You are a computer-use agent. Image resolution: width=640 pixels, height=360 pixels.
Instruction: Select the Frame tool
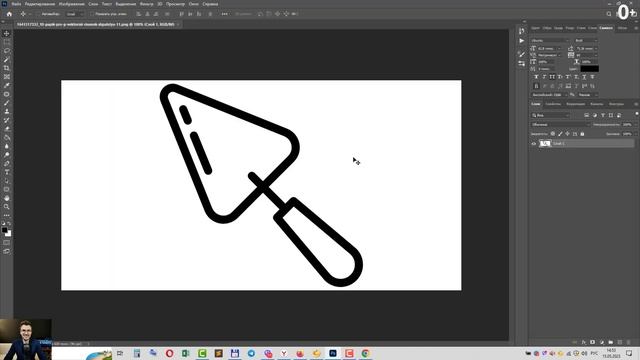click(7, 77)
